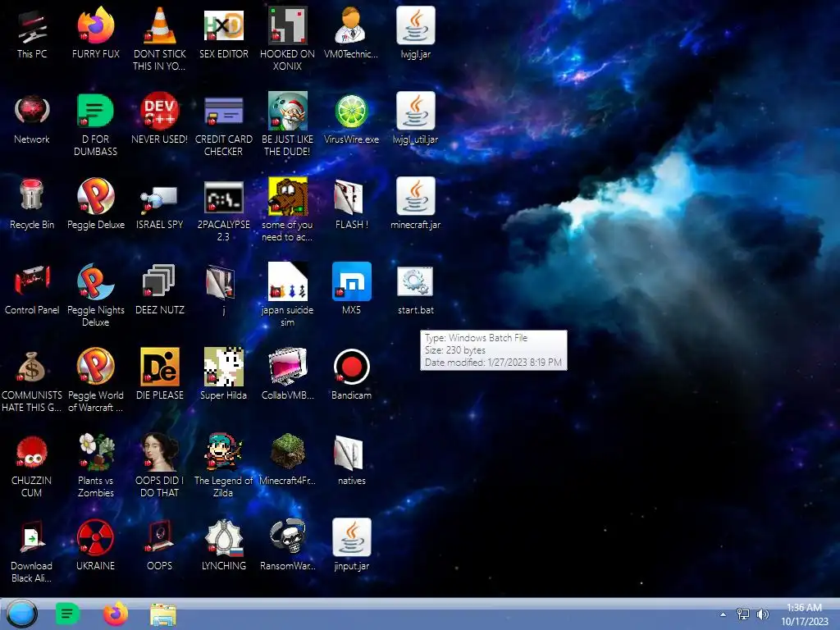840x630 pixels.
Task: Show hidden system tray icons
Action: click(x=724, y=614)
